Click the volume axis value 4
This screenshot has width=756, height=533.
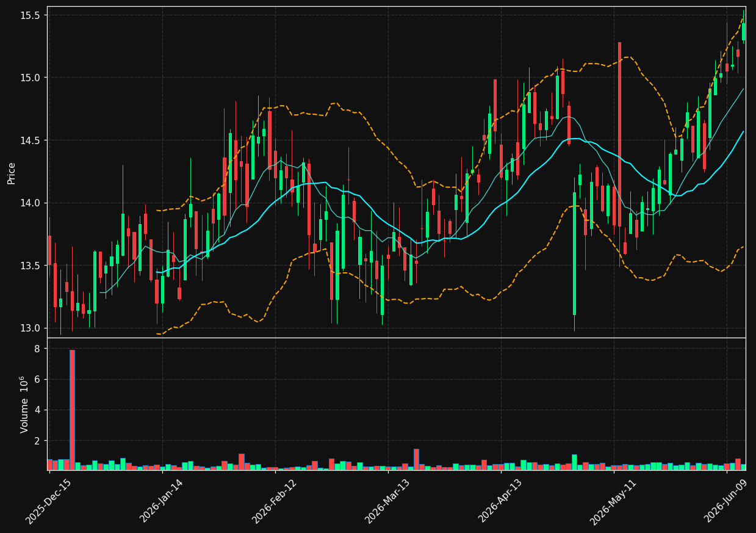coord(37,410)
